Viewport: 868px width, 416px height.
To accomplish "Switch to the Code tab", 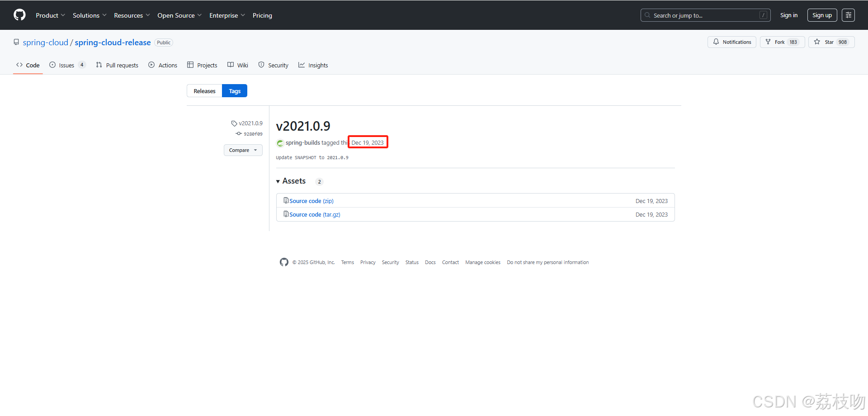I will [x=28, y=65].
